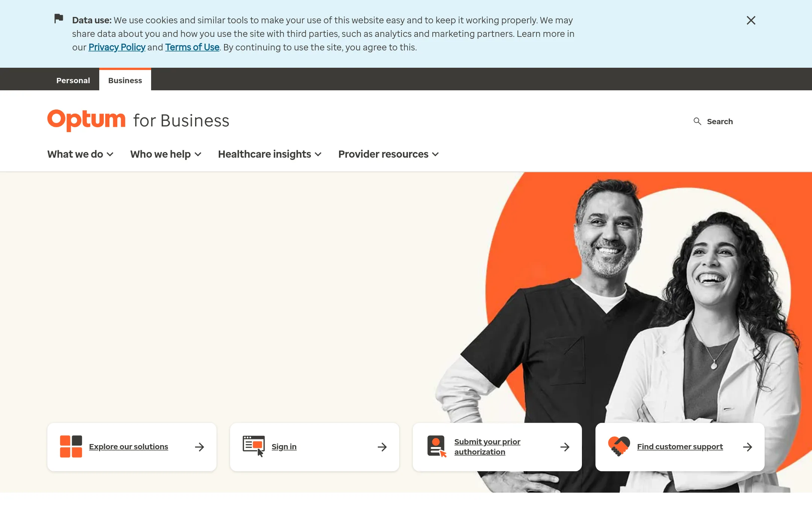Expand the Provider resources chevron
The width and height of the screenshot is (812, 508).
tap(435, 155)
